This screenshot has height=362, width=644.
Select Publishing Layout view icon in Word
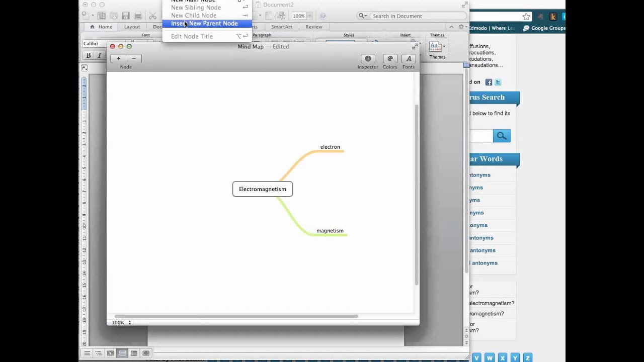(x=110, y=353)
